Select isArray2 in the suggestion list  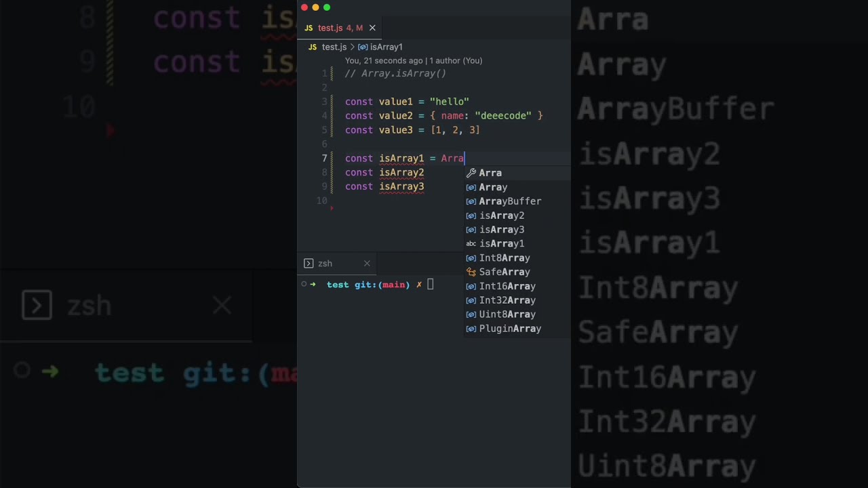point(517,216)
